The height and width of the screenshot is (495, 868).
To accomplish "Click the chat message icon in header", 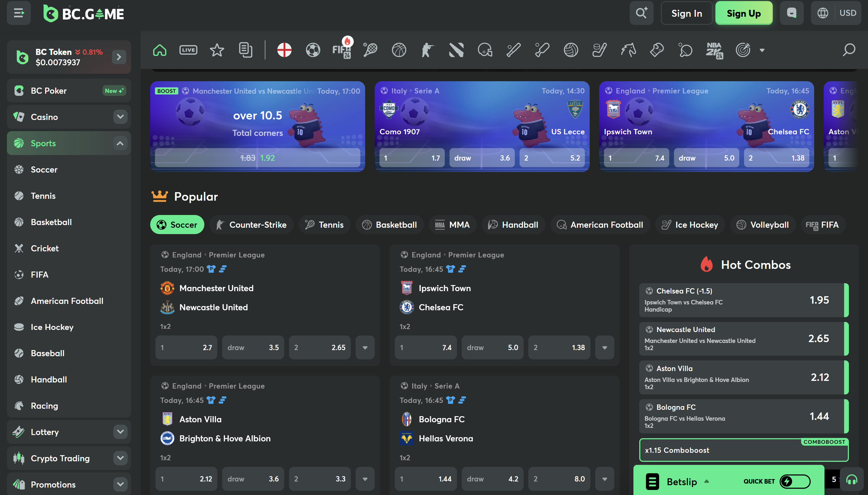I will [792, 13].
